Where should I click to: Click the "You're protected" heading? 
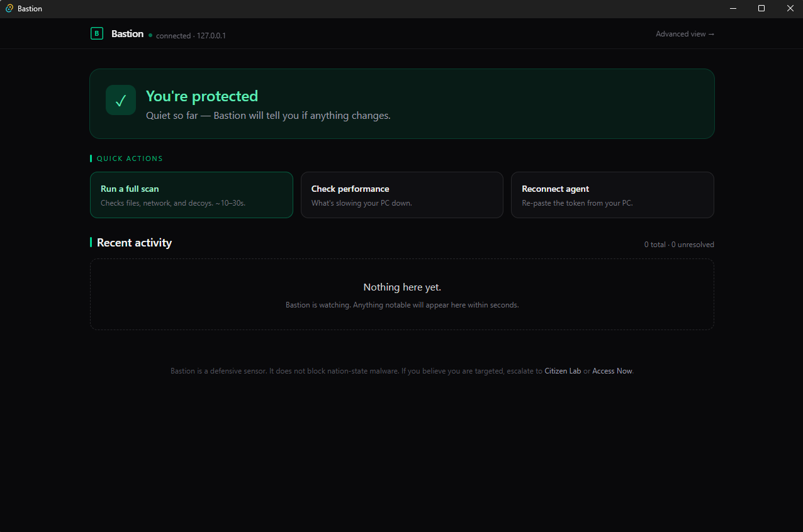(202, 96)
